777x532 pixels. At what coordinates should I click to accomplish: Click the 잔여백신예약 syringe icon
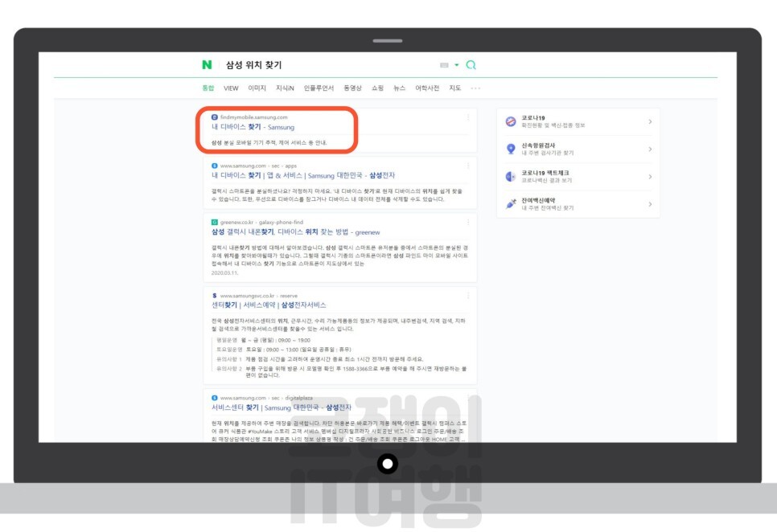(x=511, y=204)
